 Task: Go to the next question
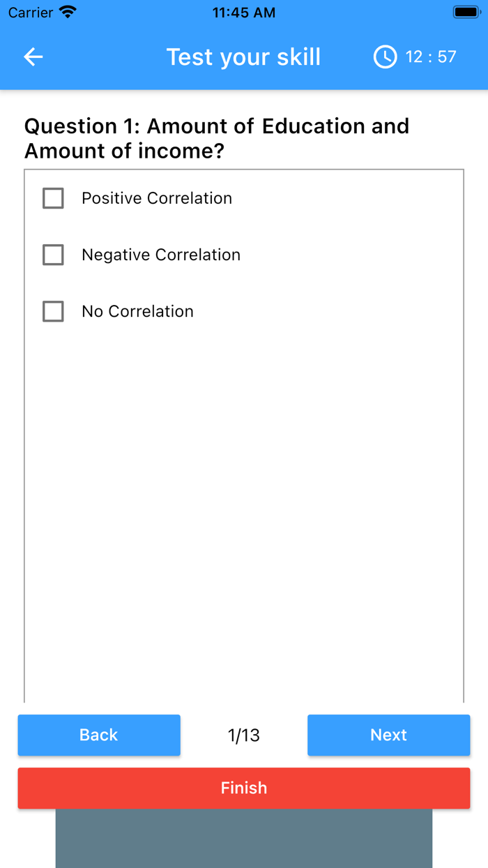(x=388, y=735)
